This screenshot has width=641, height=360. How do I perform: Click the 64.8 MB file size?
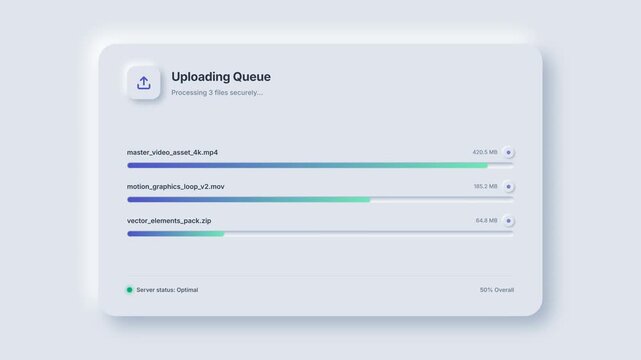coord(486,221)
